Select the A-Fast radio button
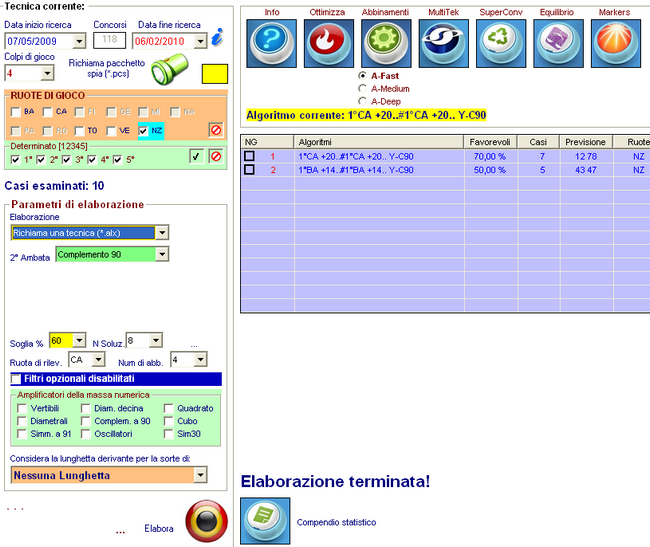 pyautogui.click(x=362, y=76)
